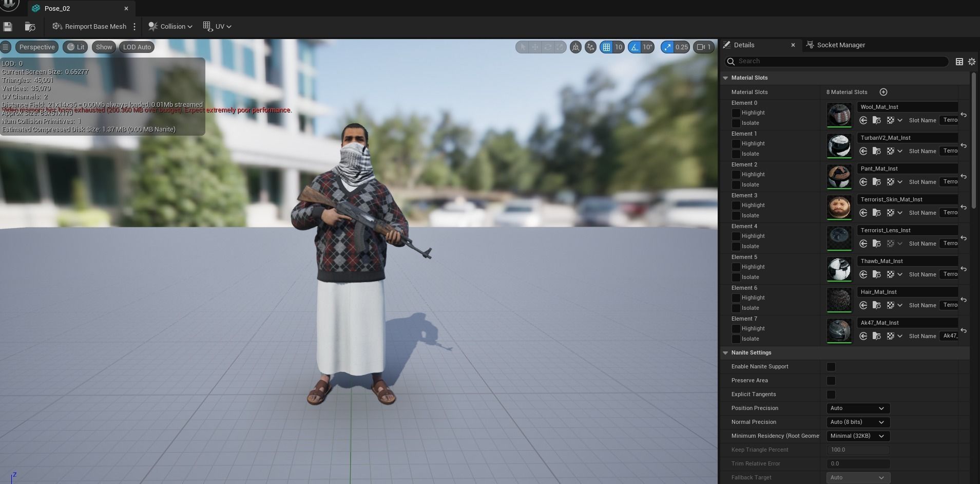Collapse the Nanite Settings section
980x484 pixels.
point(725,352)
